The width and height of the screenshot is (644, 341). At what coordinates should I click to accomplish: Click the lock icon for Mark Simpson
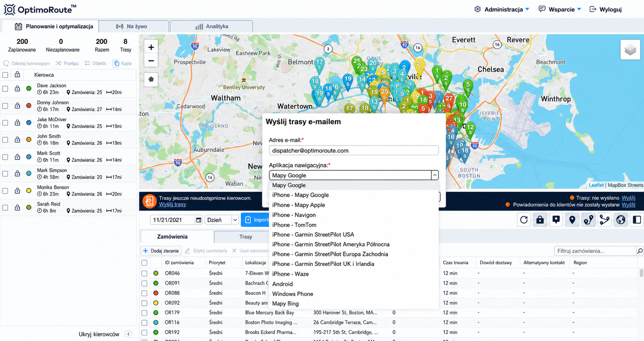(17, 174)
